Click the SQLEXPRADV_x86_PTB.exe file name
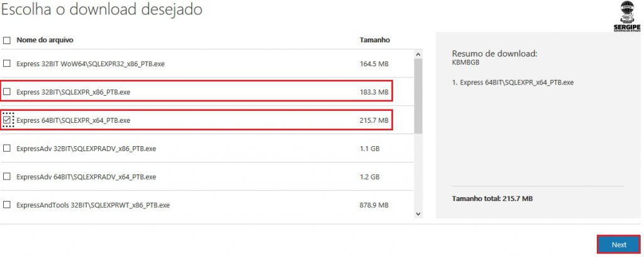 pos(86,149)
